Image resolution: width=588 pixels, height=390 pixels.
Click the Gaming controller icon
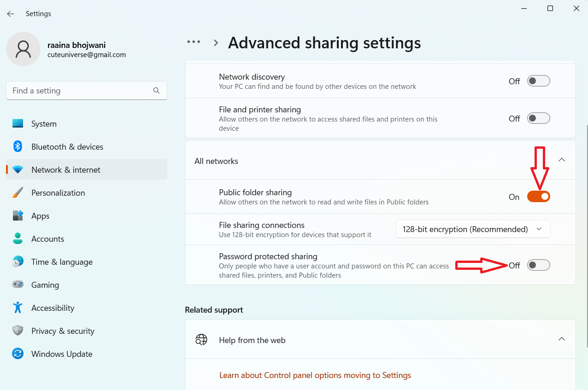coord(18,285)
